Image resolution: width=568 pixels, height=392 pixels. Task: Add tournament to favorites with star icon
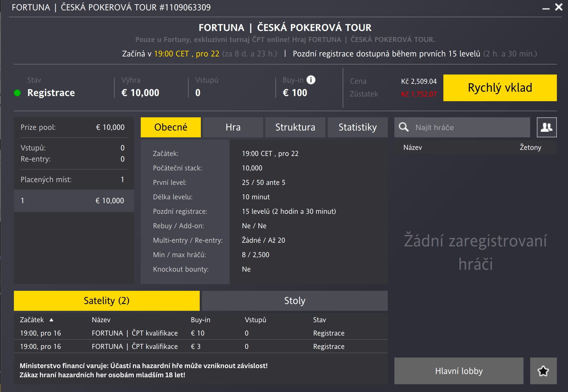click(x=543, y=371)
